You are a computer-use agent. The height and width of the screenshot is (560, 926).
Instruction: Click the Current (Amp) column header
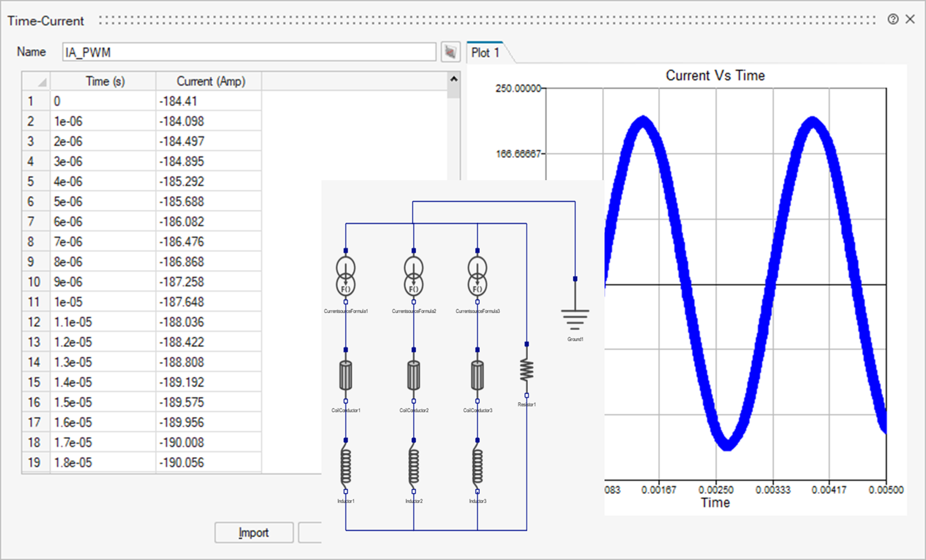(210, 81)
